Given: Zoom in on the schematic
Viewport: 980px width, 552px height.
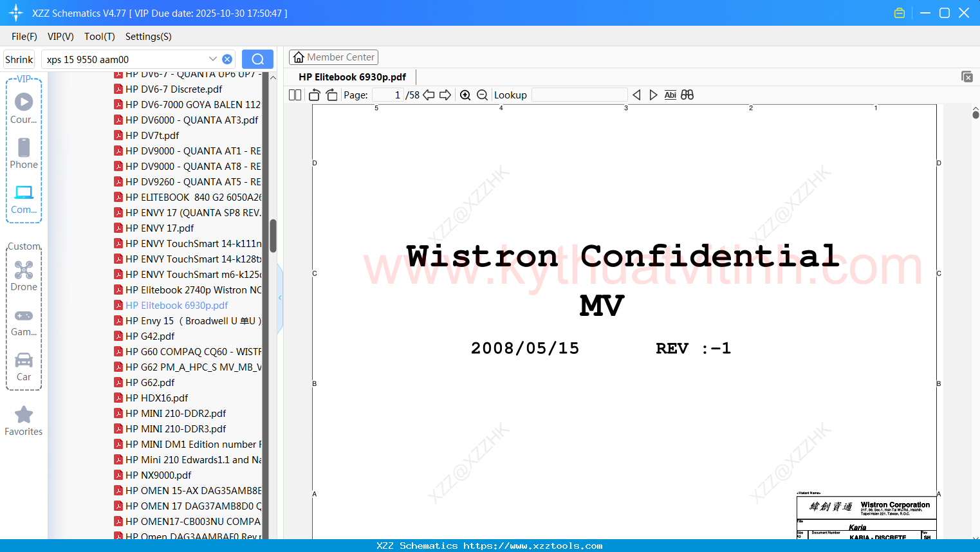Looking at the screenshot, I should [465, 95].
